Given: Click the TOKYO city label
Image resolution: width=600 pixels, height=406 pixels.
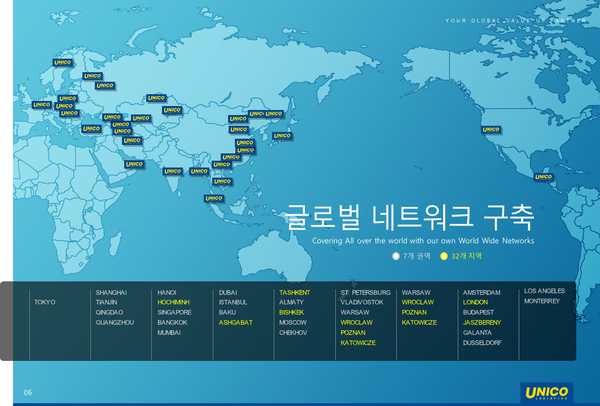Looking at the screenshot, I should coord(45,301).
